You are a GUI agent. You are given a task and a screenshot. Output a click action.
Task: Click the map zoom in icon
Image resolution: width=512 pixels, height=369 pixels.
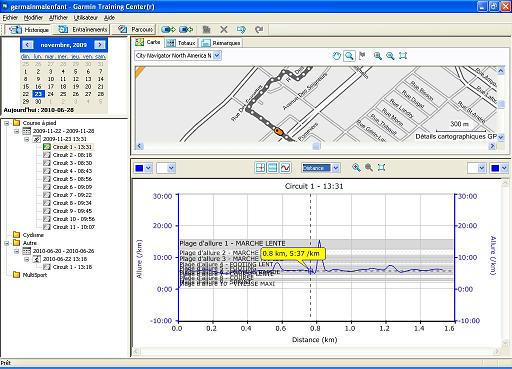[x=378, y=56]
